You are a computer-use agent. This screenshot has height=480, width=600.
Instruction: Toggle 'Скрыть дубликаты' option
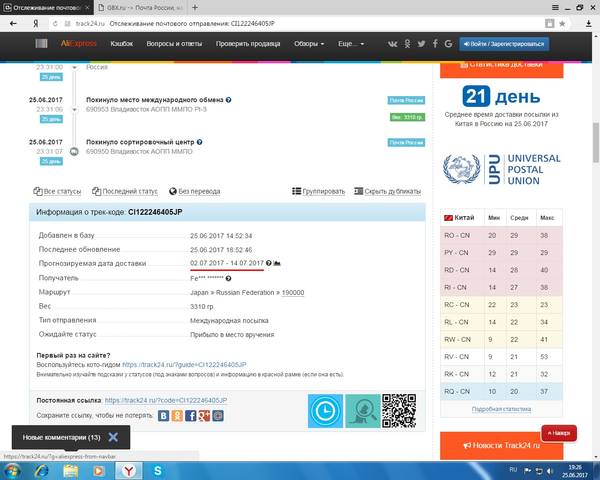[387, 191]
